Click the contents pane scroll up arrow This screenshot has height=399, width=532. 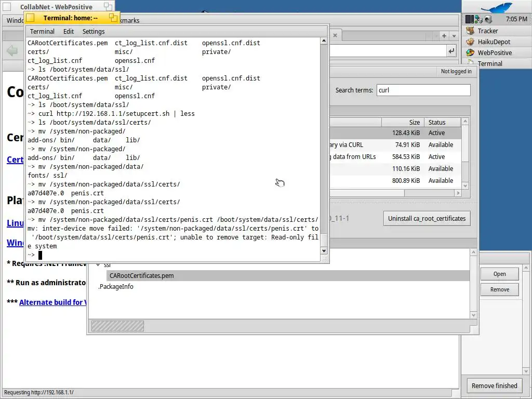[x=474, y=252]
